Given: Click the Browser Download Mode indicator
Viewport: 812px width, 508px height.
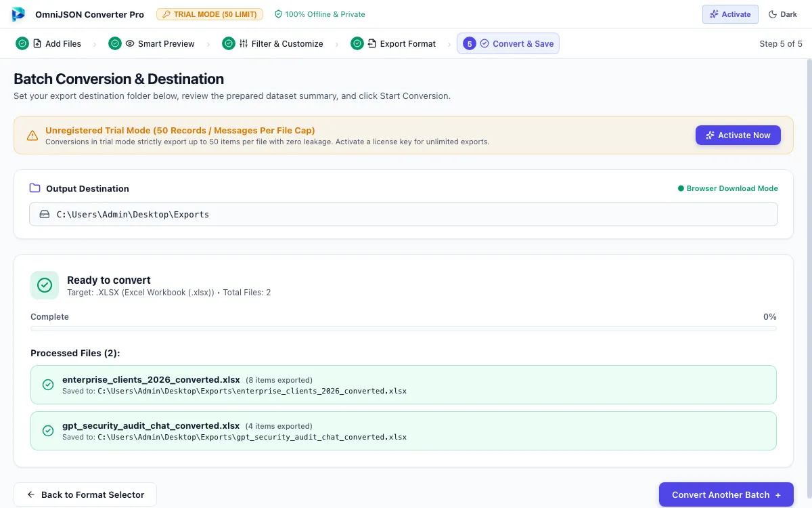Looking at the screenshot, I should click(x=728, y=188).
